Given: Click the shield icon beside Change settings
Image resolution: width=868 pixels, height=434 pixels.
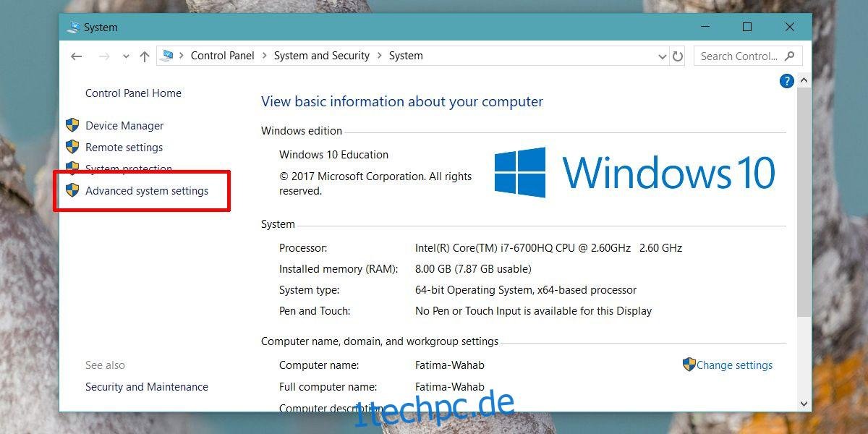Looking at the screenshot, I should pyautogui.click(x=689, y=365).
